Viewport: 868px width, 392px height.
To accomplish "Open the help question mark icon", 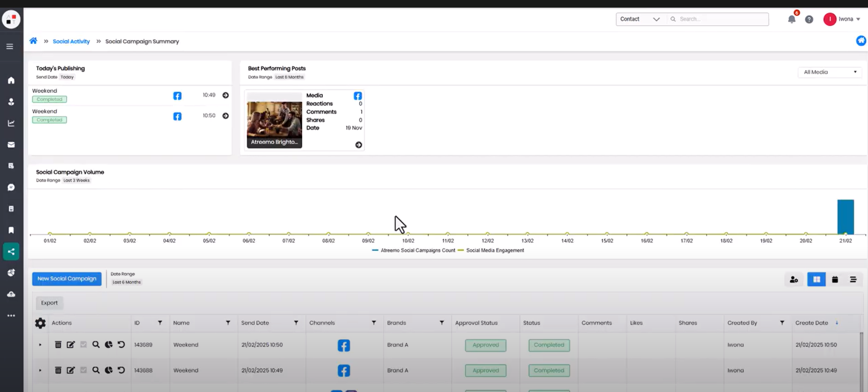I will [809, 19].
